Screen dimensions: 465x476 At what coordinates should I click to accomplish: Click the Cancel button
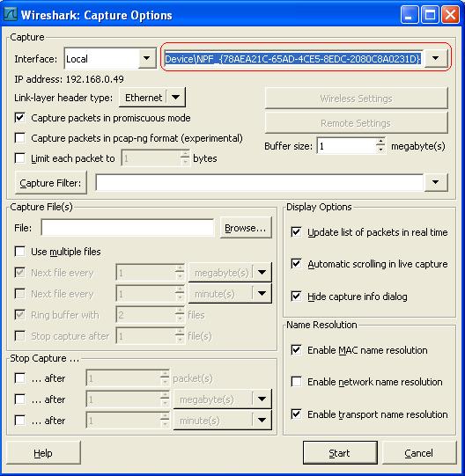(419, 453)
